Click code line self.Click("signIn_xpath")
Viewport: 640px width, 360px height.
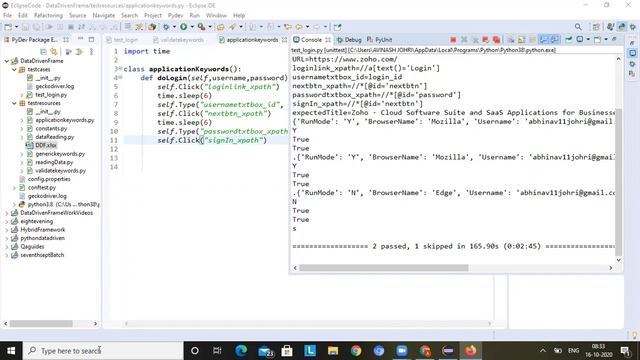[212, 140]
